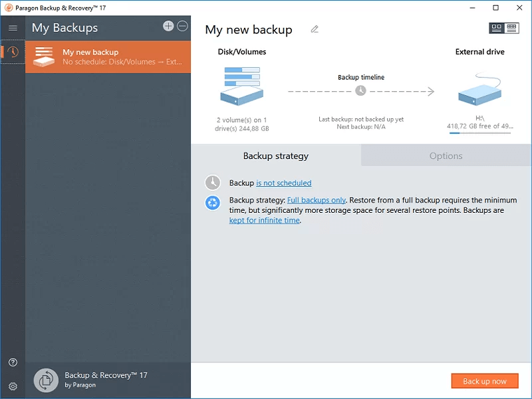Screen dimensions: 532x399
Task: Switch to the Options tab
Action: coord(446,156)
